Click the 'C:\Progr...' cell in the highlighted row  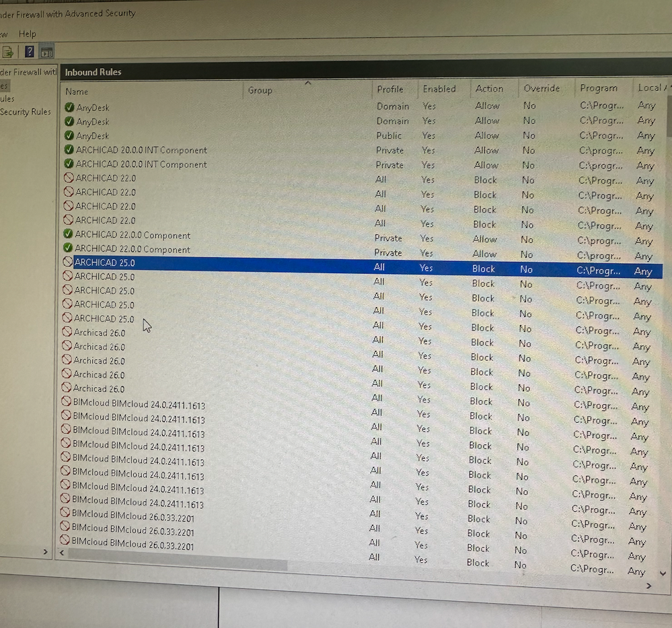point(598,271)
